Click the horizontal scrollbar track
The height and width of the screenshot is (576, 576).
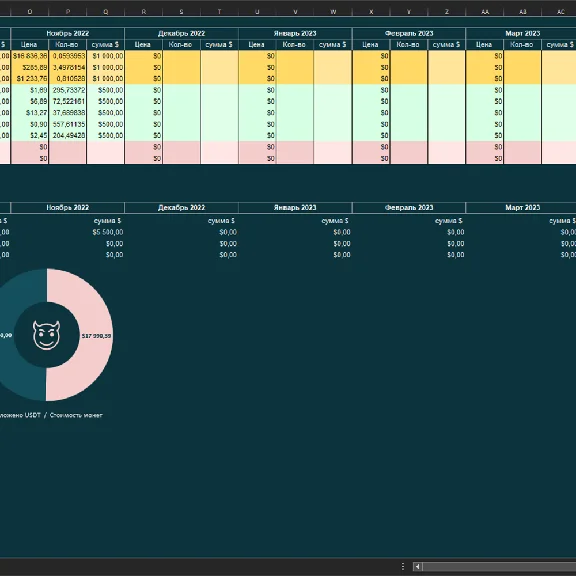pyautogui.click(x=499, y=567)
